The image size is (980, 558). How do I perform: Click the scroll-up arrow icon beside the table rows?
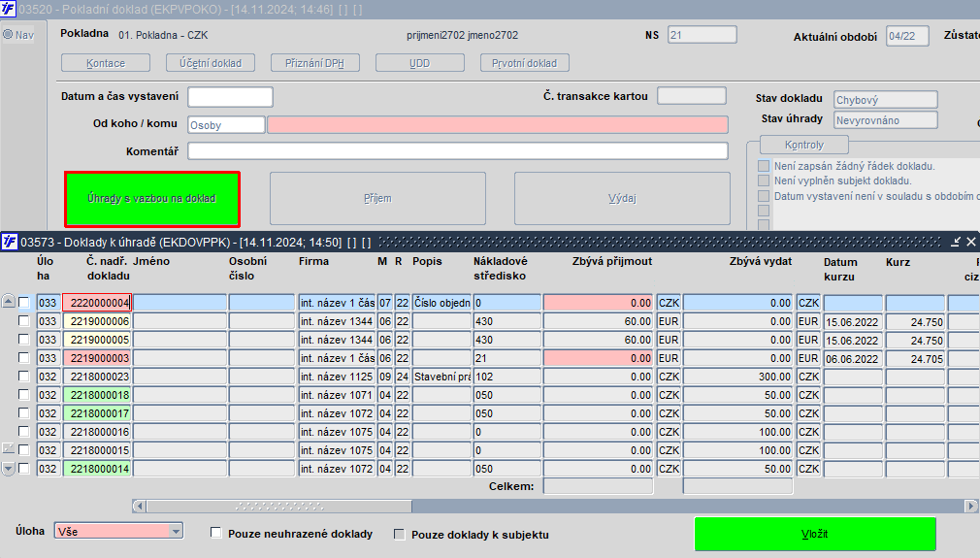pos(8,301)
